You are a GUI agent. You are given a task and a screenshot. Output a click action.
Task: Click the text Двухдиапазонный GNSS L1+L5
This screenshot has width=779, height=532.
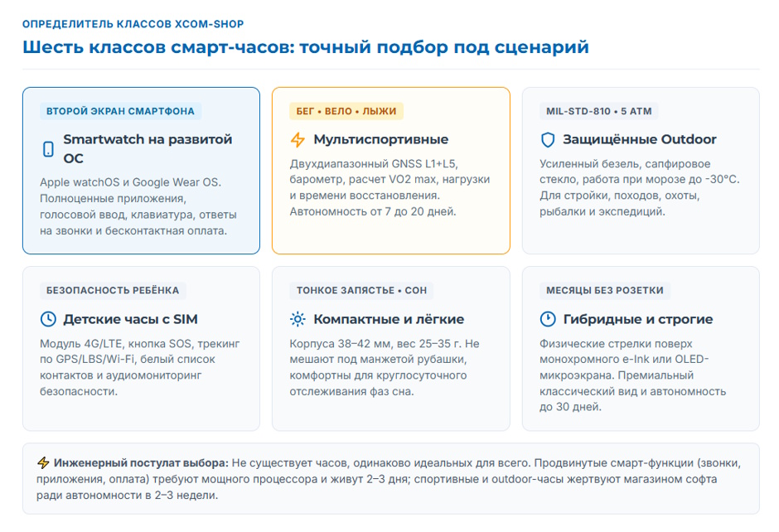[374, 164]
